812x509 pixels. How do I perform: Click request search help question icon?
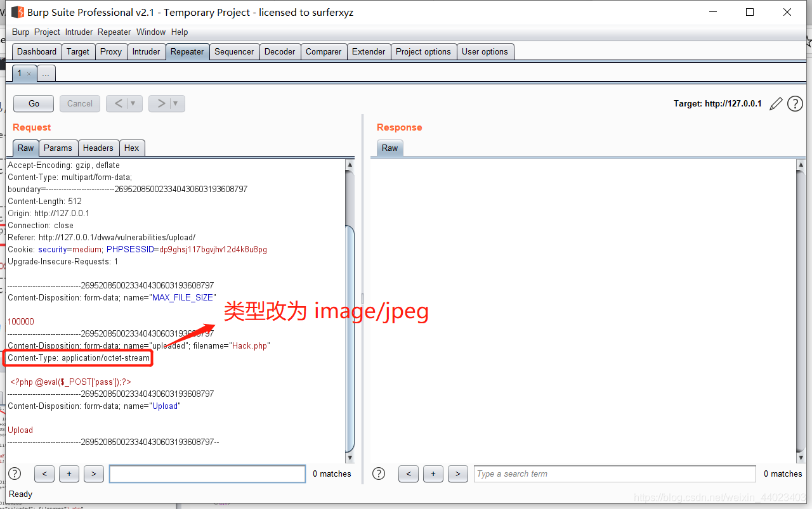[14, 474]
